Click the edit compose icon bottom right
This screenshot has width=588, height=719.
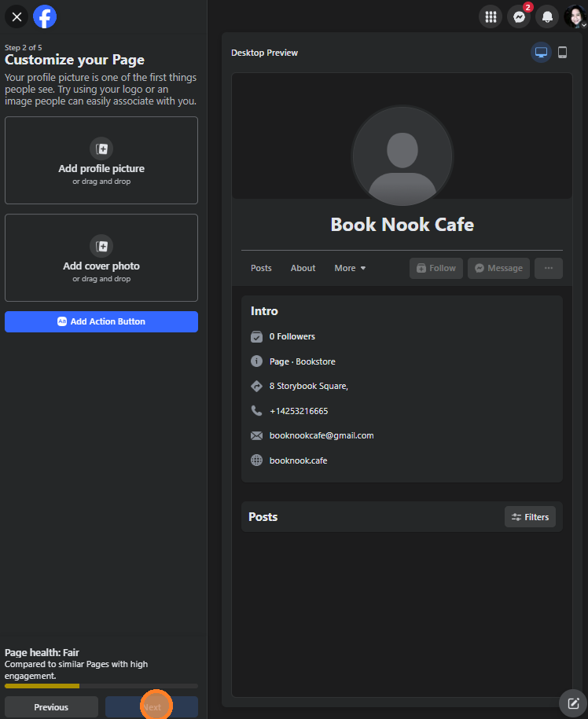click(573, 703)
